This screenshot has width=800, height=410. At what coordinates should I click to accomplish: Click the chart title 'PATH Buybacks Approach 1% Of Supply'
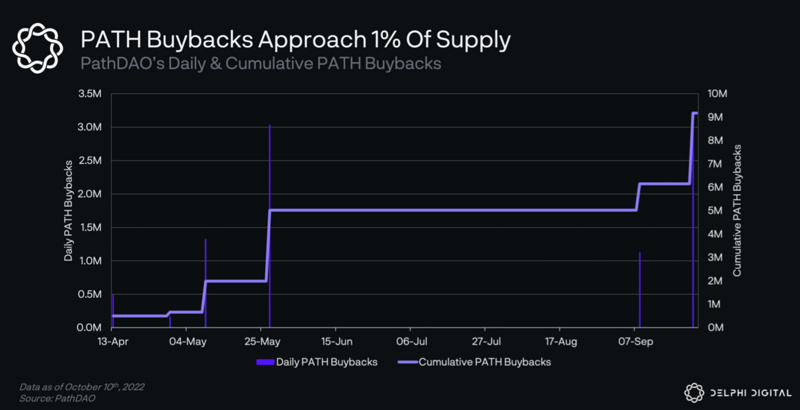tap(296, 39)
